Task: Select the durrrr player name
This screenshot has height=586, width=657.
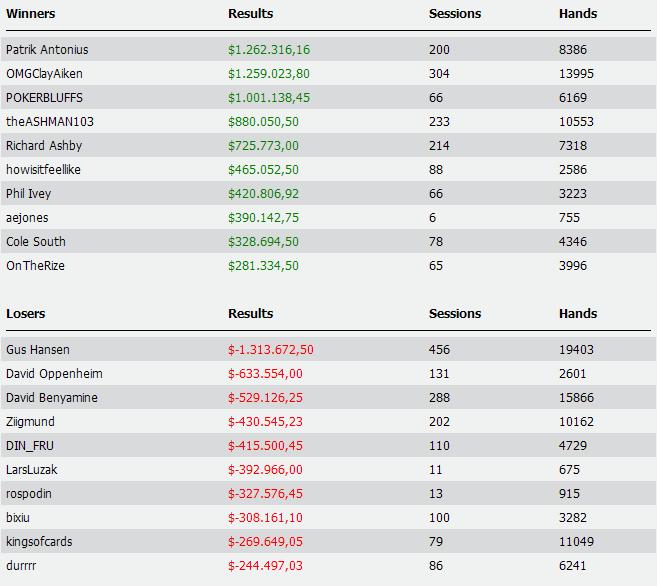Action: tap(21, 565)
